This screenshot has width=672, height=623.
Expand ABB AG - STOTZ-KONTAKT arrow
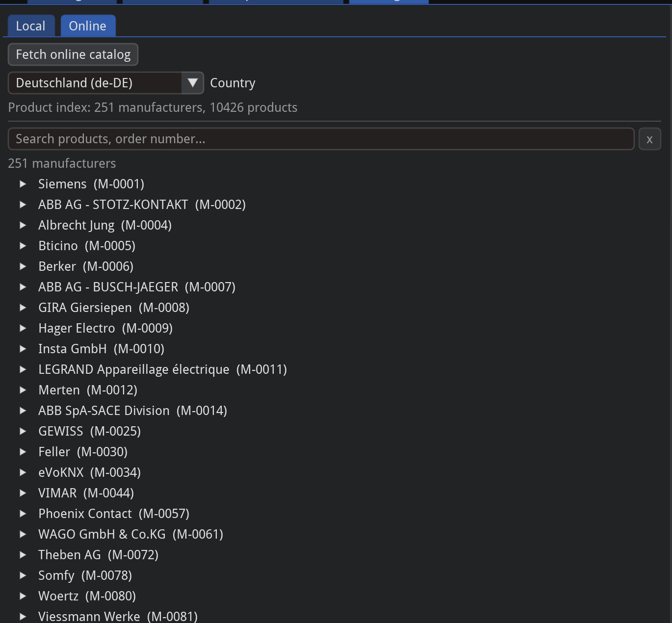pyautogui.click(x=23, y=205)
